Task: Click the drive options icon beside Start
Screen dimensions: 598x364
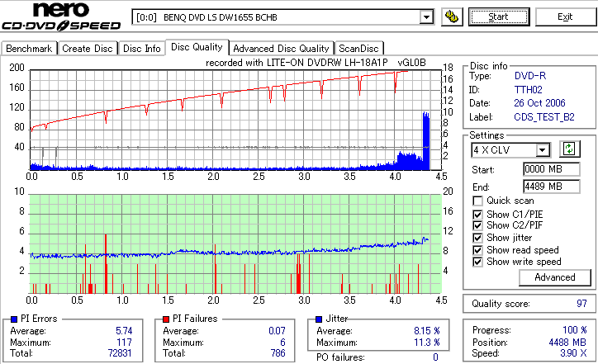Action: coord(452,17)
